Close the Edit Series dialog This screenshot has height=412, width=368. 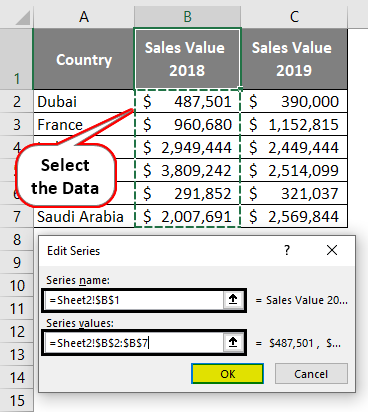(332, 250)
